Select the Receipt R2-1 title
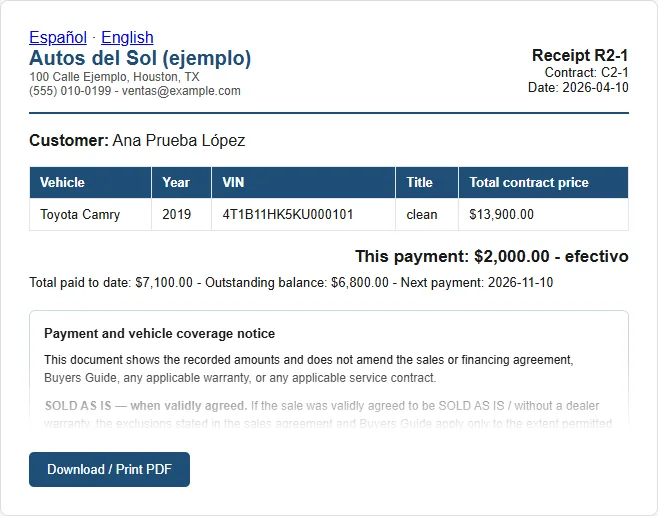Screen dimensions: 658x516 coord(580,55)
